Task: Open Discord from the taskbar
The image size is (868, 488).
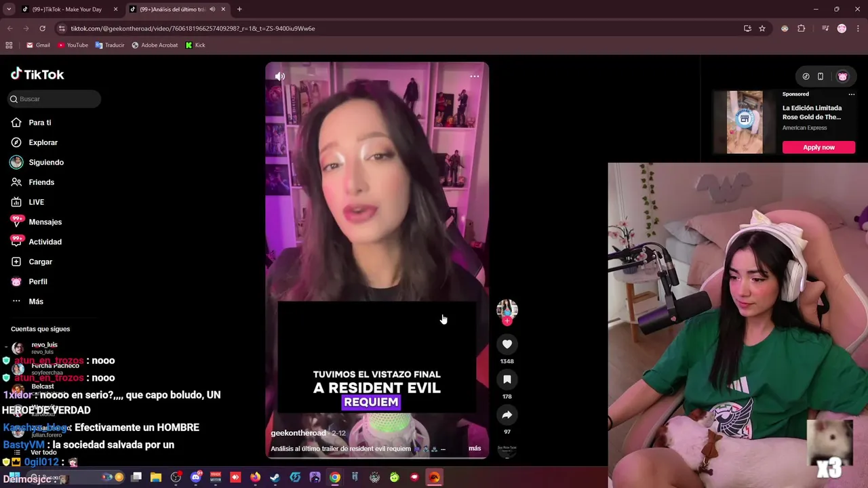Action: [x=196, y=477]
